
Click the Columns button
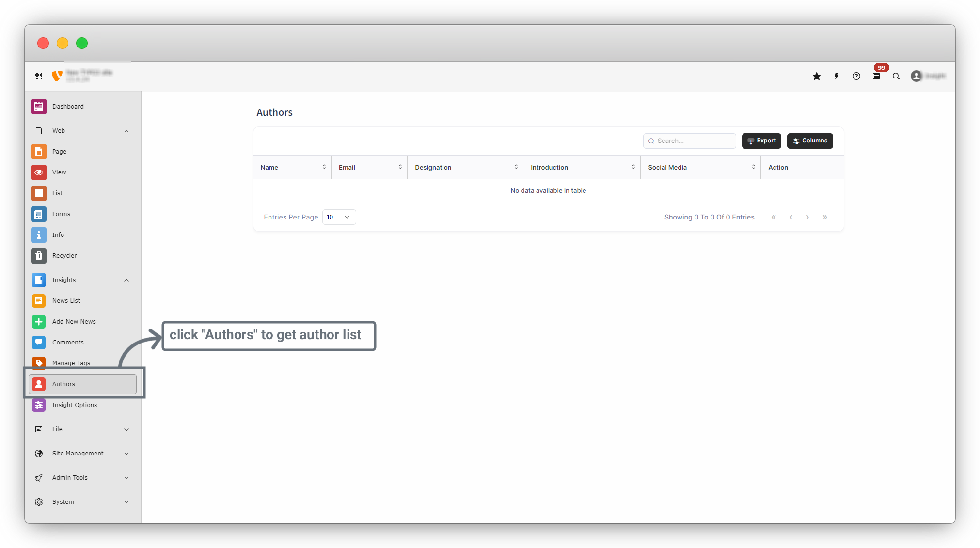click(810, 141)
